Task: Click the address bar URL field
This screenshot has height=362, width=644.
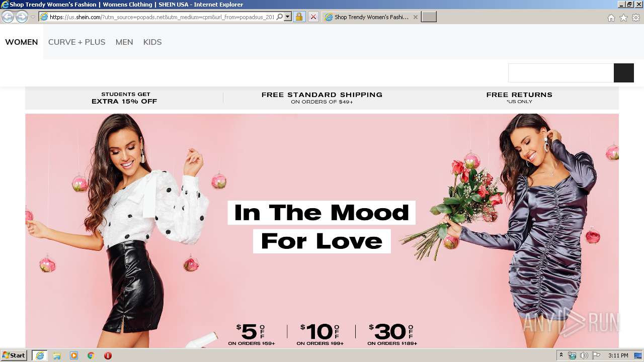Action: [157, 17]
